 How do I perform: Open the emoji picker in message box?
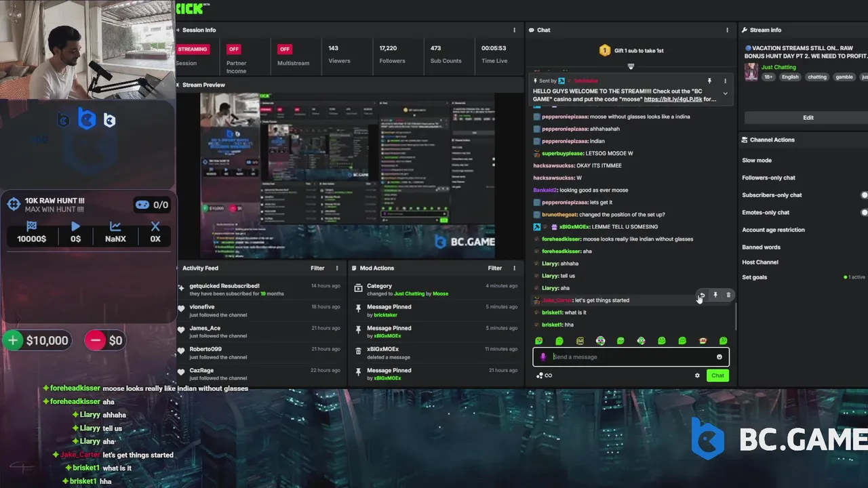tap(719, 357)
